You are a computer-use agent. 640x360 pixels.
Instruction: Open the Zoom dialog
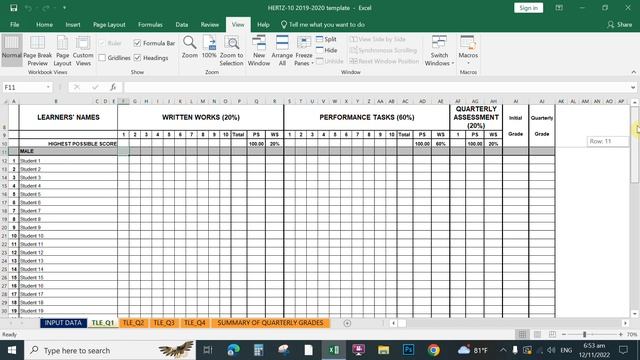click(189, 47)
